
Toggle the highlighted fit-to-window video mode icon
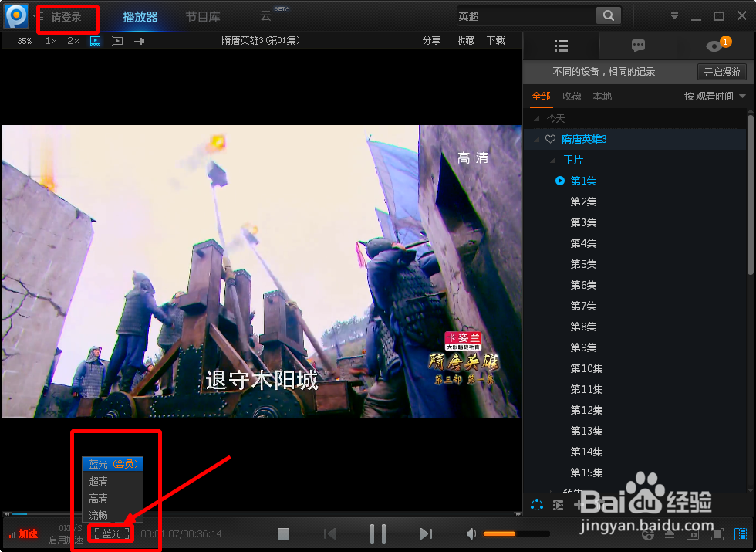pos(96,41)
